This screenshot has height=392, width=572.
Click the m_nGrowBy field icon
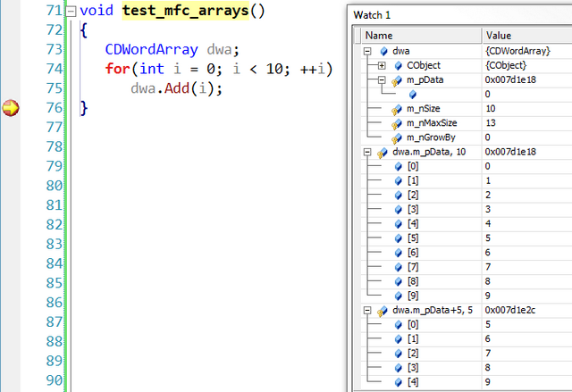[398, 138]
